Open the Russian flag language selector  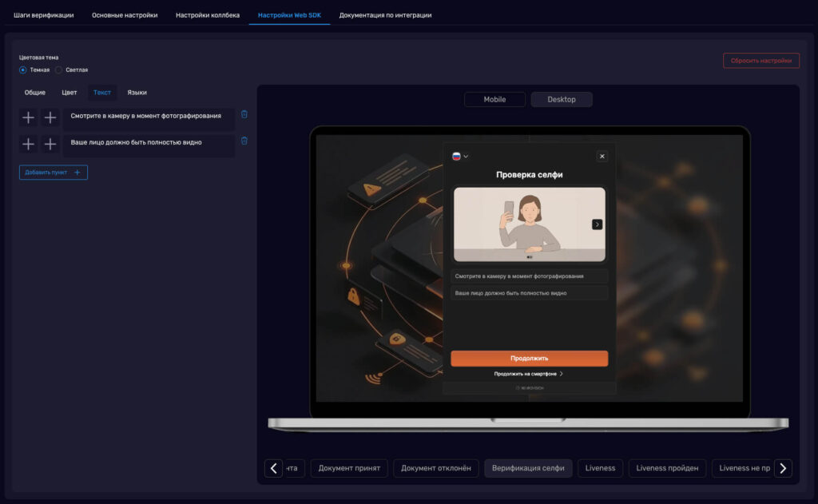tap(459, 156)
